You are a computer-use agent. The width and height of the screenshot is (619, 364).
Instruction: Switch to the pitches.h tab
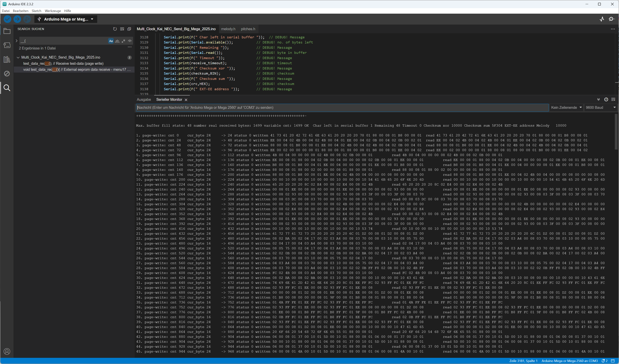click(248, 29)
